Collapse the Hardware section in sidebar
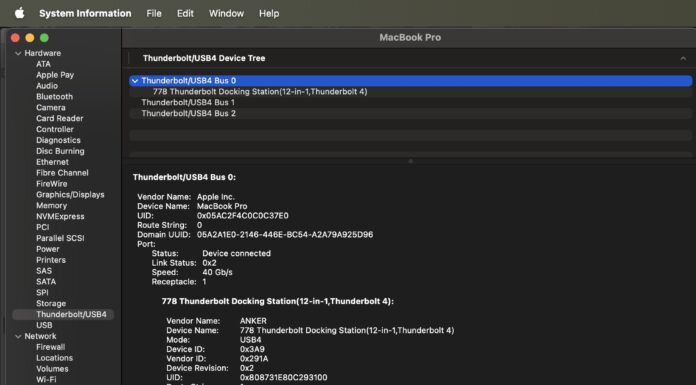Screen dimensions: 696x385 [18, 53]
